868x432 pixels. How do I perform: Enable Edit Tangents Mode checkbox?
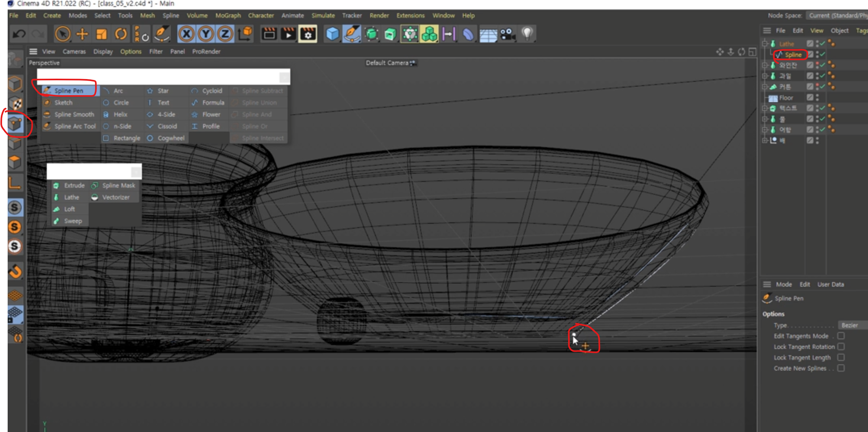(x=841, y=336)
